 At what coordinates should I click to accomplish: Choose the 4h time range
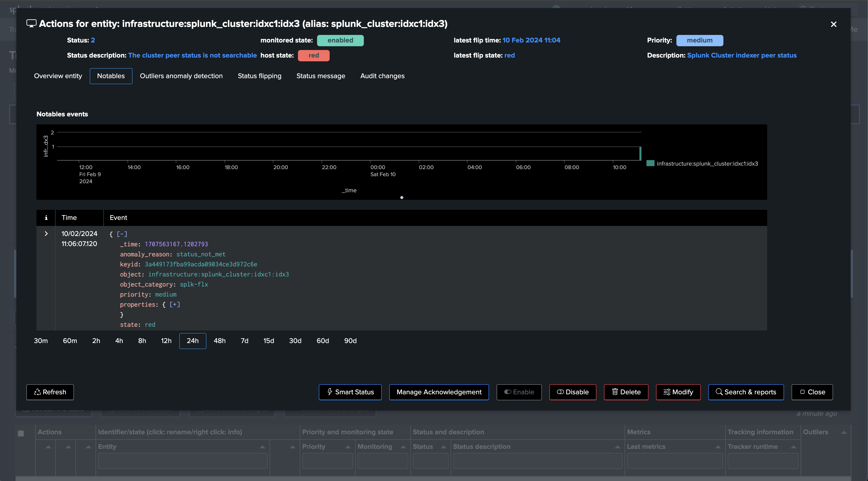click(x=119, y=341)
